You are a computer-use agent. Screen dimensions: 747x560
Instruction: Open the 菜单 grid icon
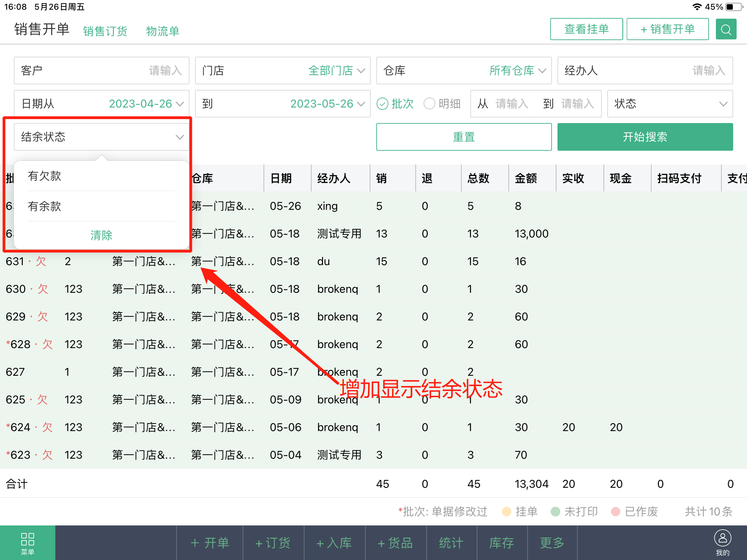click(x=28, y=543)
